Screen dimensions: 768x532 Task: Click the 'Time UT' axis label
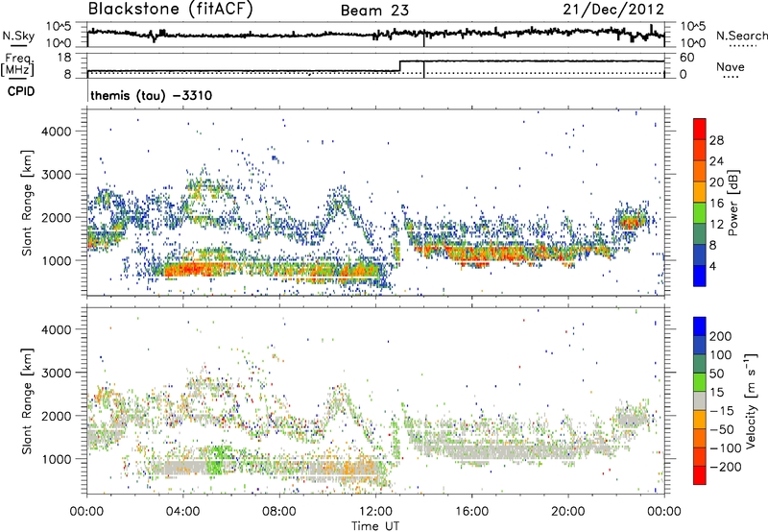pos(375,525)
